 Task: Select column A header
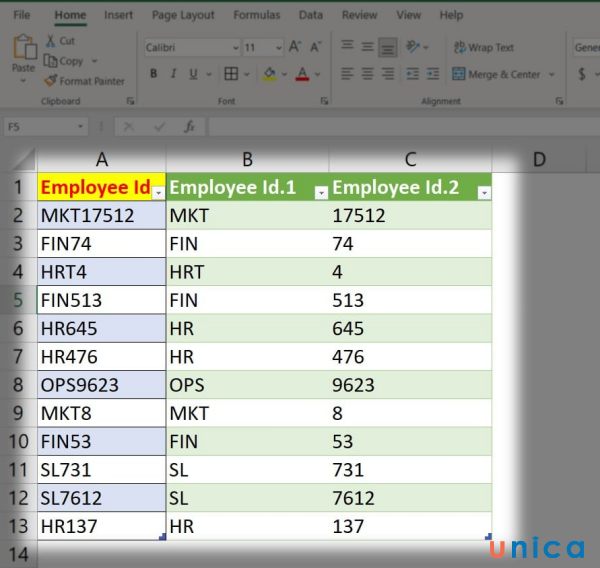click(101, 160)
